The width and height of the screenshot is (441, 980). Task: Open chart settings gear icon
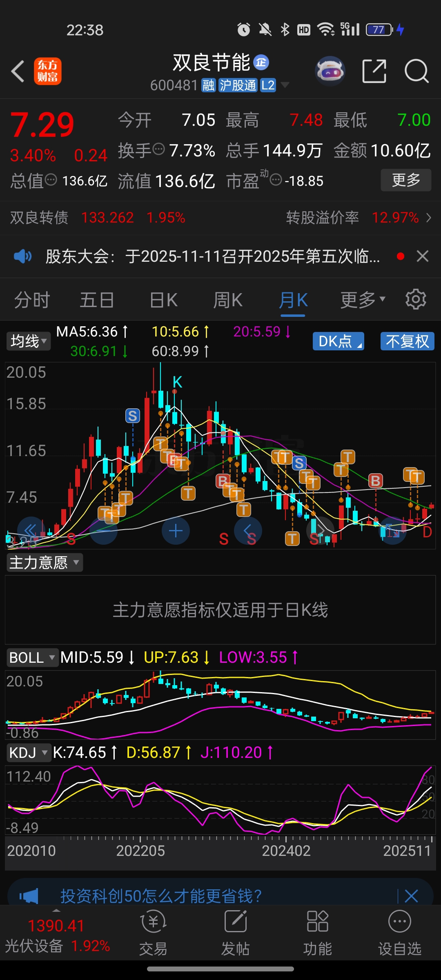(x=416, y=299)
